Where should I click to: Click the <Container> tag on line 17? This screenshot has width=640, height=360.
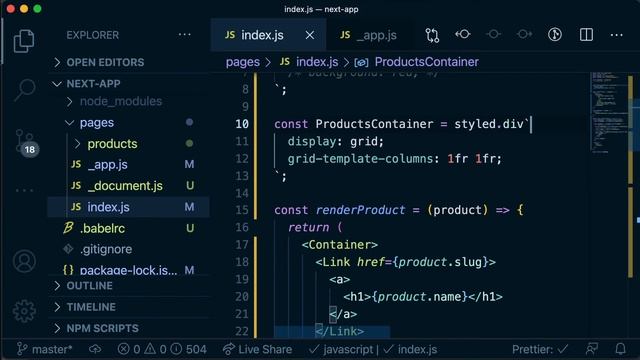(x=340, y=244)
